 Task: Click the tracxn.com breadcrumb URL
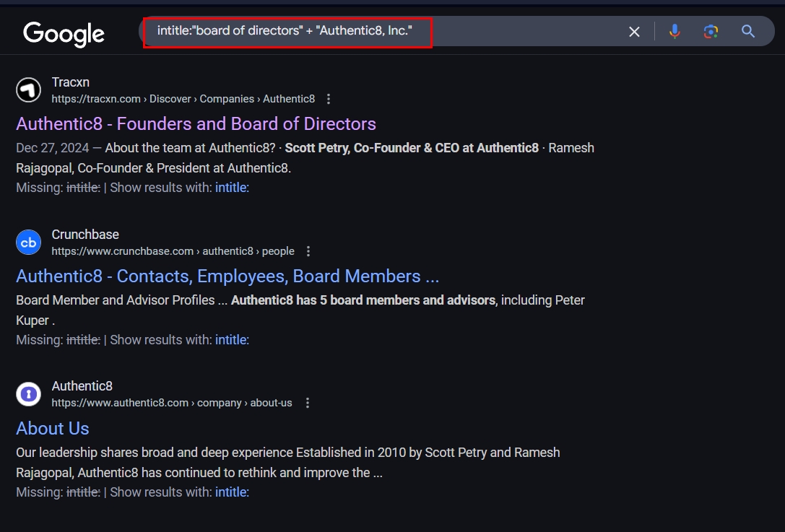point(183,99)
